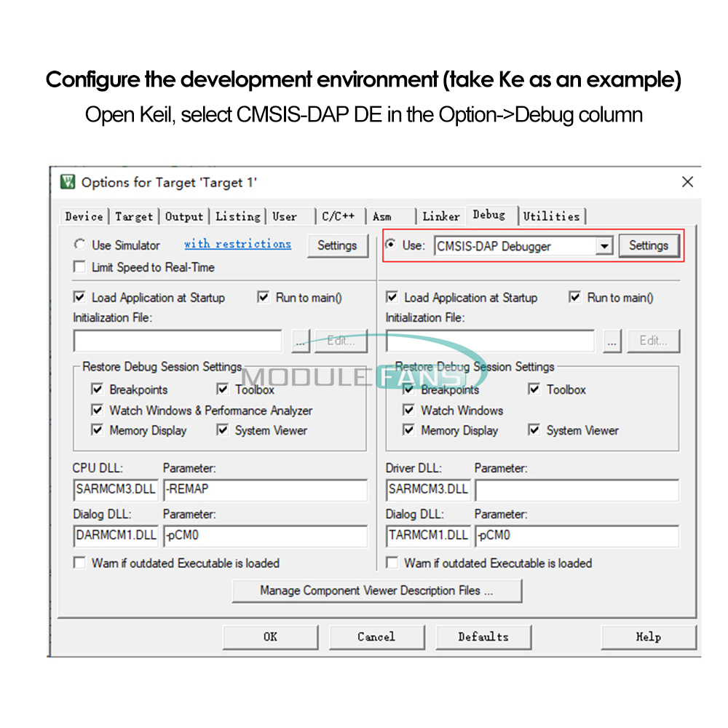This screenshot has width=728, height=728.
Task: Click the Simulator Settings button
Action: (337, 246)
